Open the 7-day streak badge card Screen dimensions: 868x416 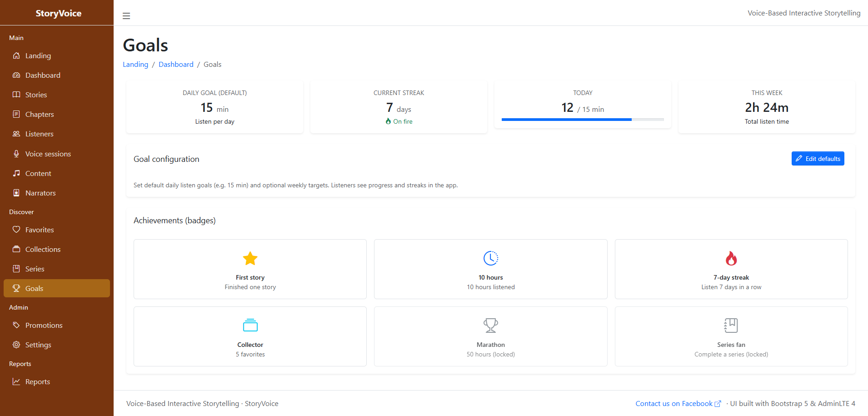tap(731, 269)
